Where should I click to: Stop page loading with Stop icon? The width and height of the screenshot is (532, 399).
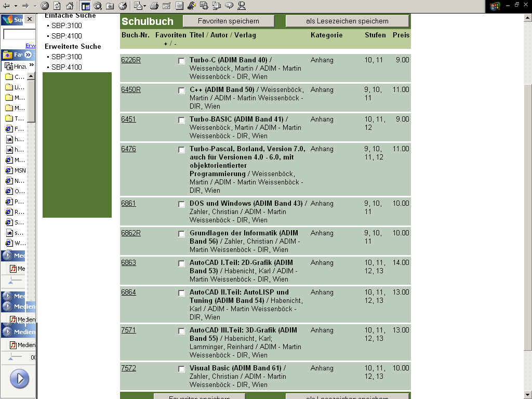pos(45,5)
